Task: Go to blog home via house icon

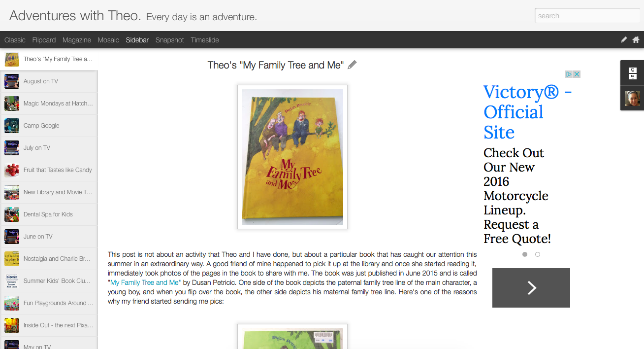Action: pyautogui.click(x=636, y=40)
